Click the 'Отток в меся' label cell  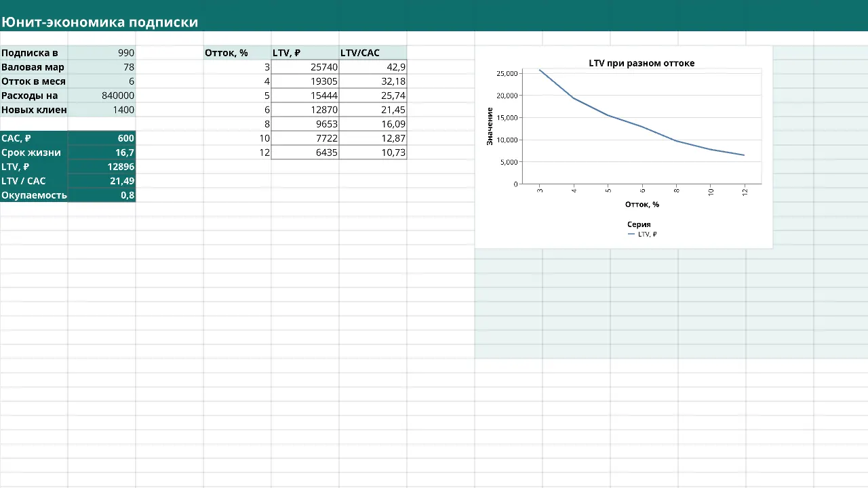pyautogui.click(x=34, y=81)
